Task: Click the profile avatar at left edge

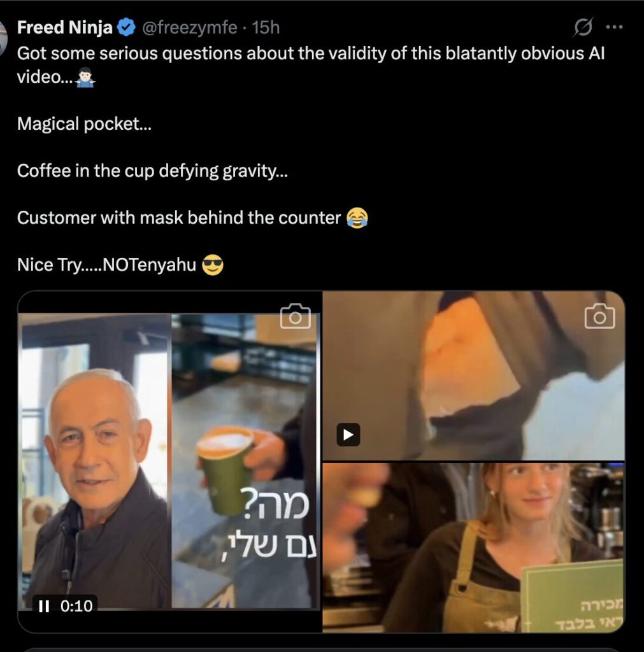Action: coord(3,38)
